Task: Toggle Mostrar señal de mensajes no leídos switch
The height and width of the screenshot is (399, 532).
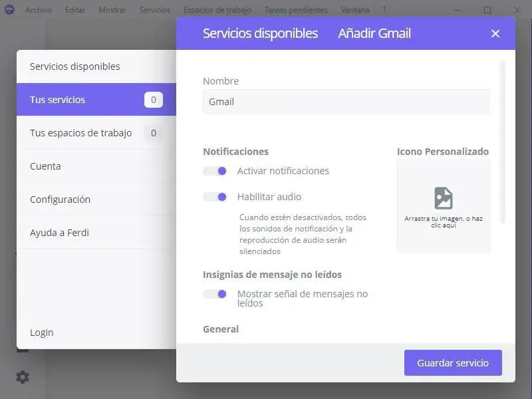Action: click(215, 294)
